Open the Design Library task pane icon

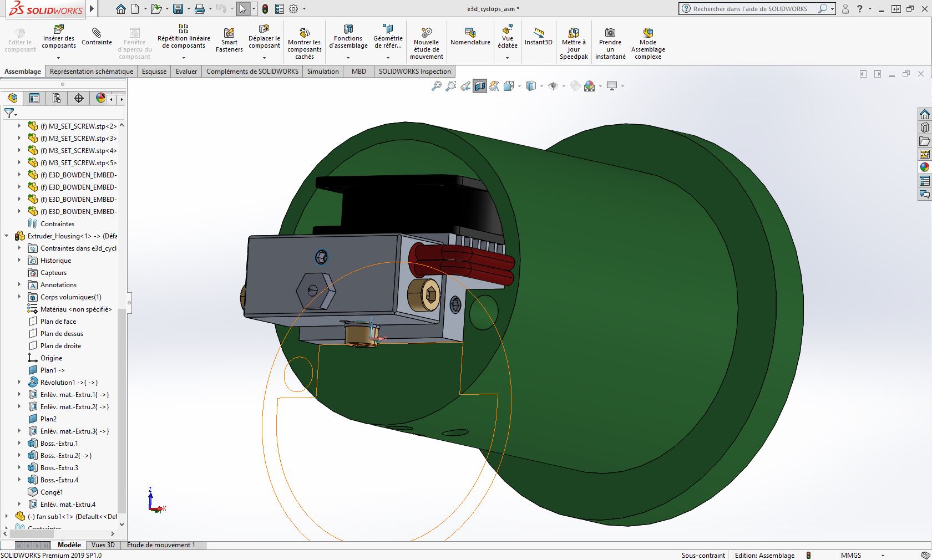[924, 128]
